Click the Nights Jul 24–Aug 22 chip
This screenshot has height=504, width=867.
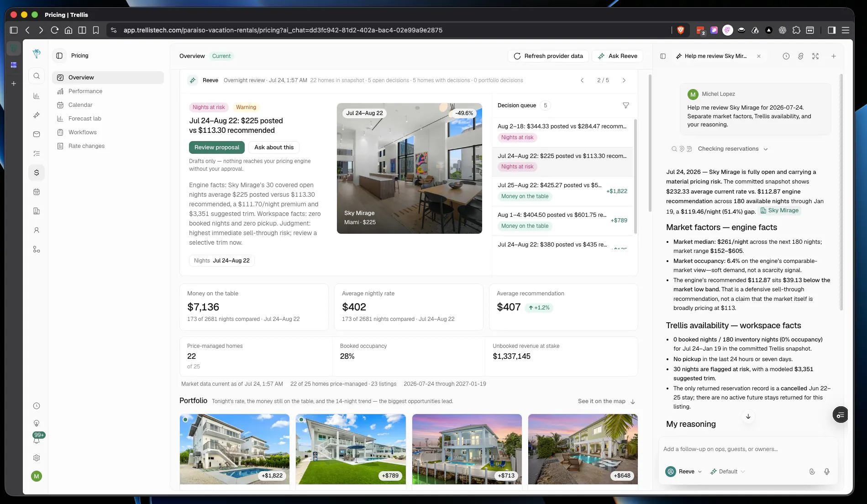point(222,261)
